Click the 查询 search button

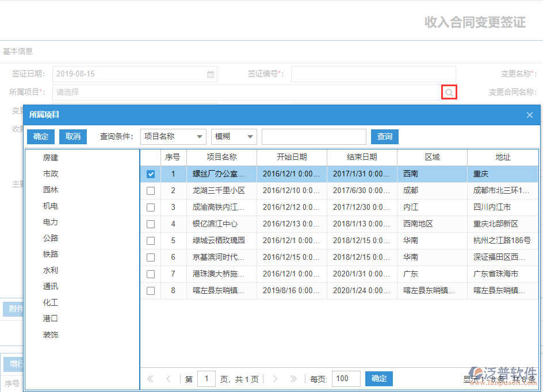point(384,136)
